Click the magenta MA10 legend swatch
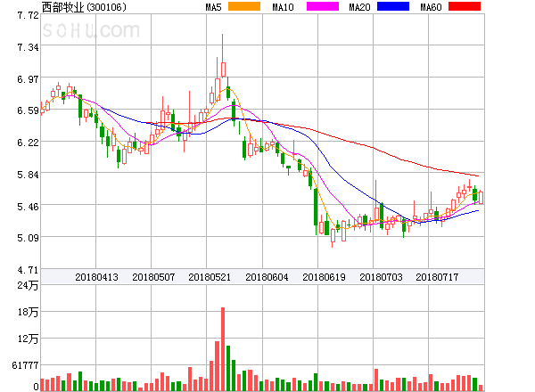The image size is (535, 392). point(323,6)
